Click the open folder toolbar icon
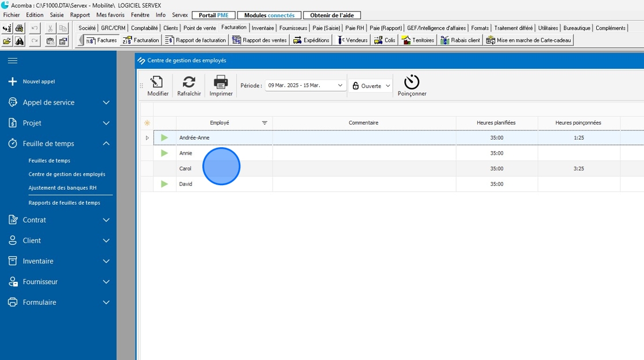The height and width of the screenshot is (360, 644). click(7, 41)
